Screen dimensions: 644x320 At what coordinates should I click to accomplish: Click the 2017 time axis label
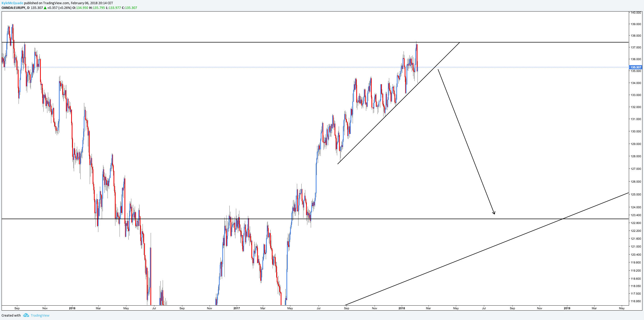click(x=237, y=308)
